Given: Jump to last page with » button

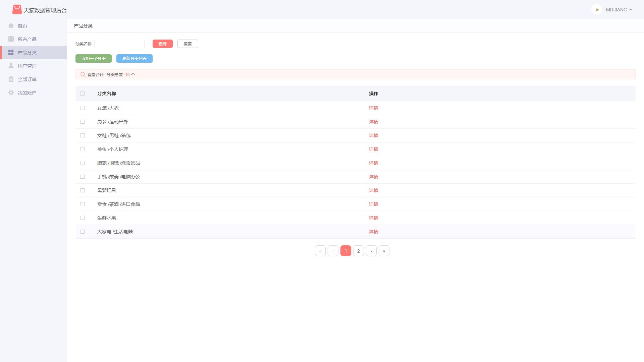Looking at the screenshot, I should [x=384, y=251].
